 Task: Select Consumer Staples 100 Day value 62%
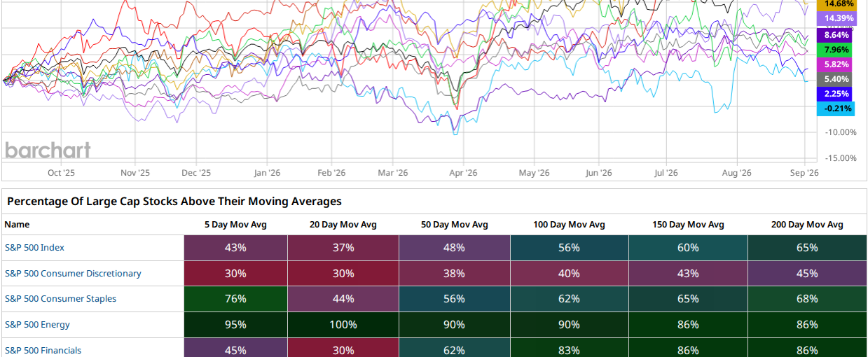(x=569, y=299)
